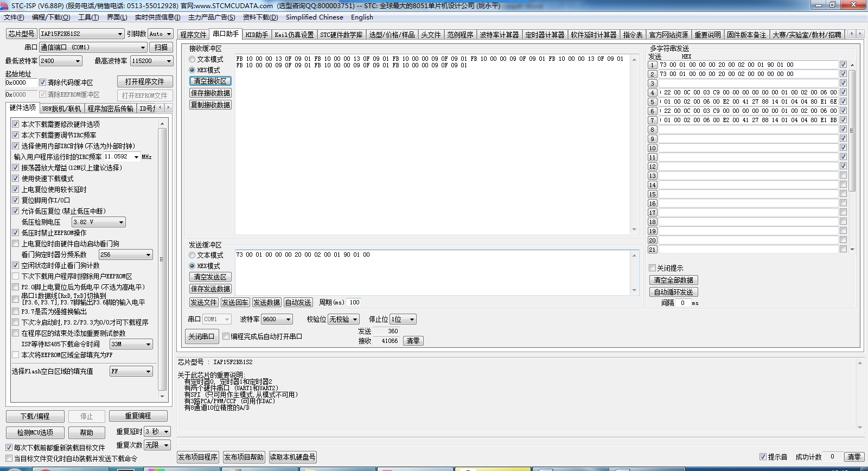Click down arrow of multi-string list scrollbar
The width and height of the screenshot is (868, 471).
coord(852,250)
